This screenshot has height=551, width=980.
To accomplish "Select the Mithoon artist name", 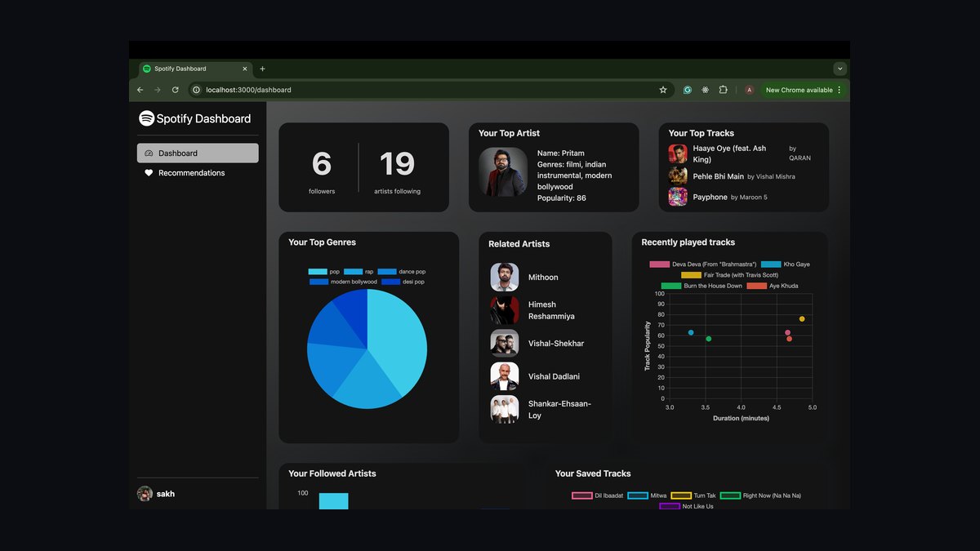I will 543,278.
